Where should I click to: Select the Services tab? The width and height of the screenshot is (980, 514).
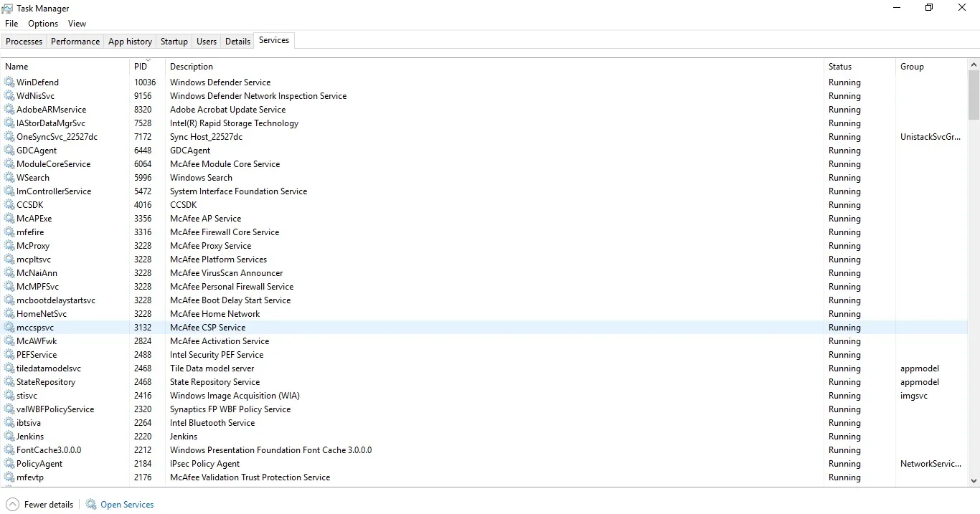274,40
